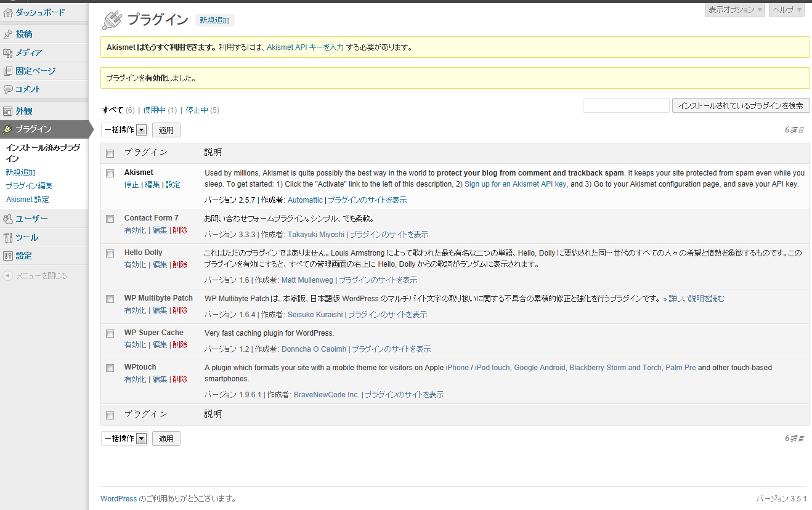The height and width of the screenshot is (510, 812).
Task: Select the WP Super Cache checkbox
Action: (110, 334)
